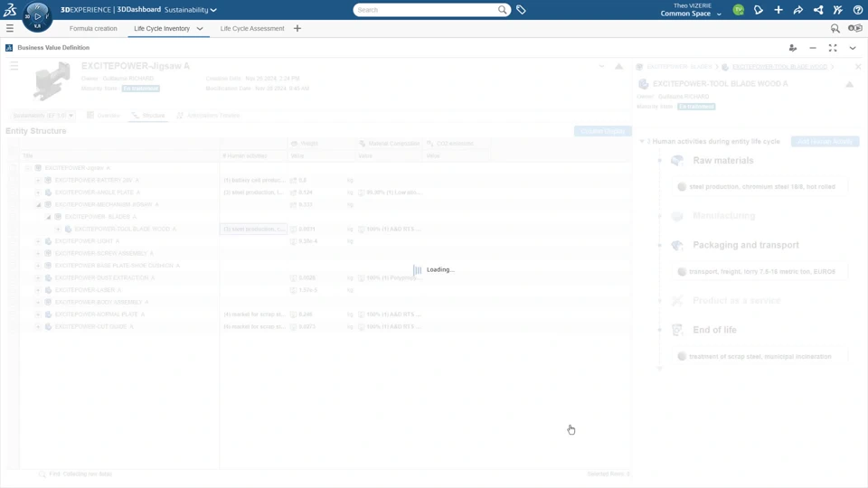This screenshot has width=868, height=488.
Task: Click the End of life icon
Action: tap(677, 330)
